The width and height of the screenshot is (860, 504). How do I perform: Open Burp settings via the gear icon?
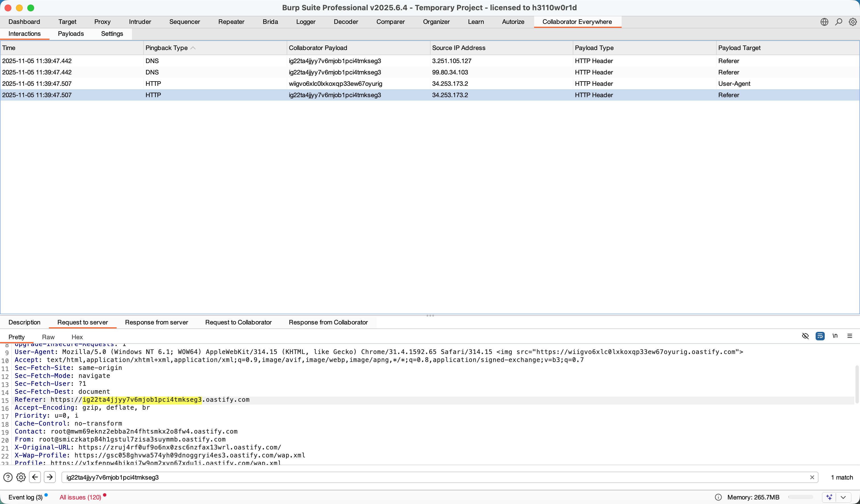(x=853, y=22)
